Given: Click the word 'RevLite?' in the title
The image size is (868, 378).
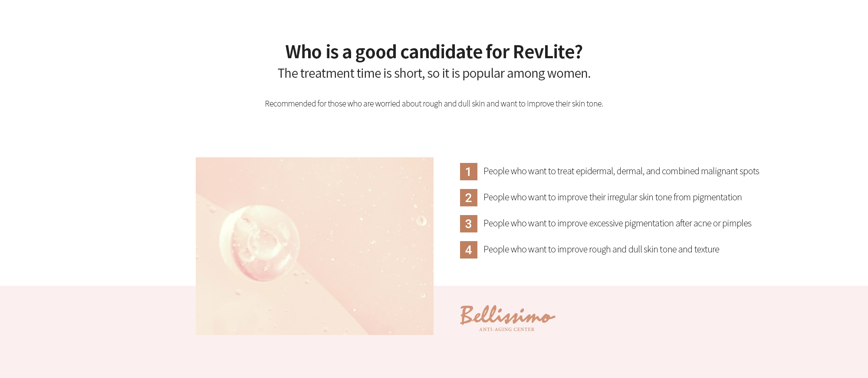Looking at the screenshot, I should point(548,52).
